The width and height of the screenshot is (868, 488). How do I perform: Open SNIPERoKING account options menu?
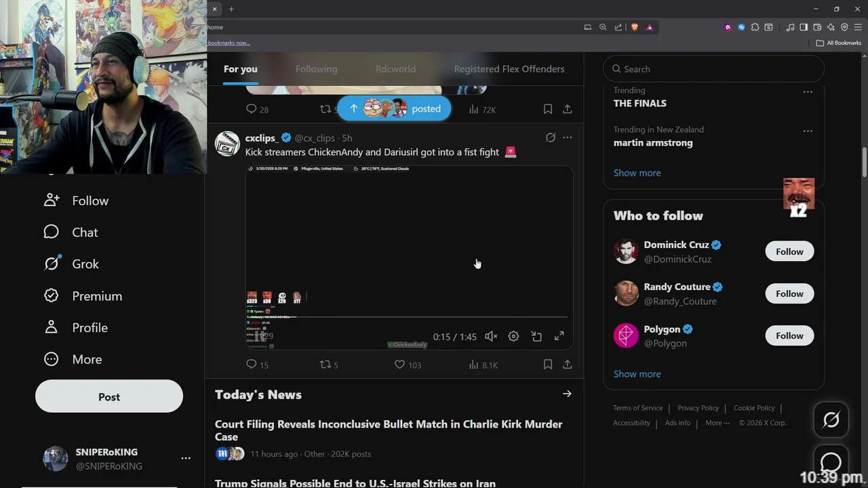pyautogui.click(x=186, y=459)
